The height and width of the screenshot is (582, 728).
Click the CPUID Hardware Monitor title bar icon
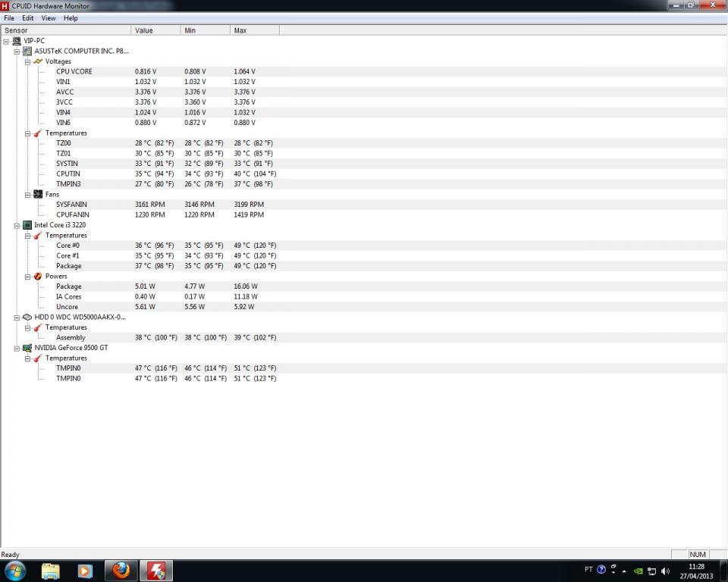pyautogui.click(x=5, y=6)
